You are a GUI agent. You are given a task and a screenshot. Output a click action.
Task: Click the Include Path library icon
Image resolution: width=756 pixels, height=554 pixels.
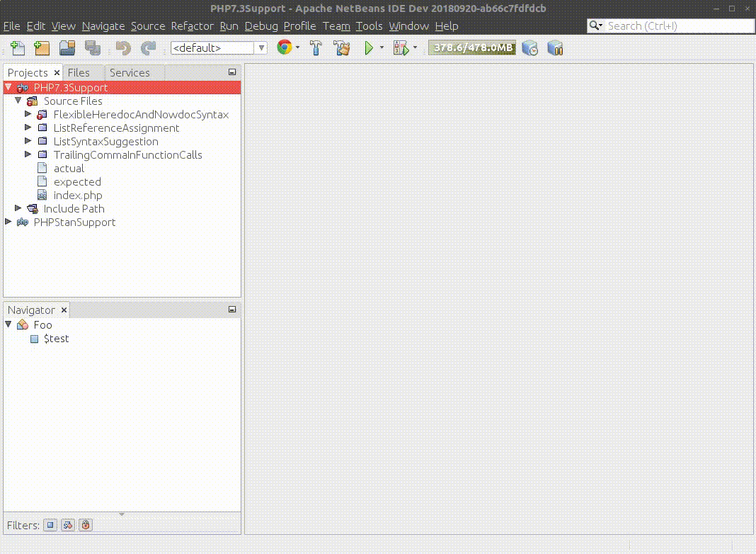click(x=33, y=208)
